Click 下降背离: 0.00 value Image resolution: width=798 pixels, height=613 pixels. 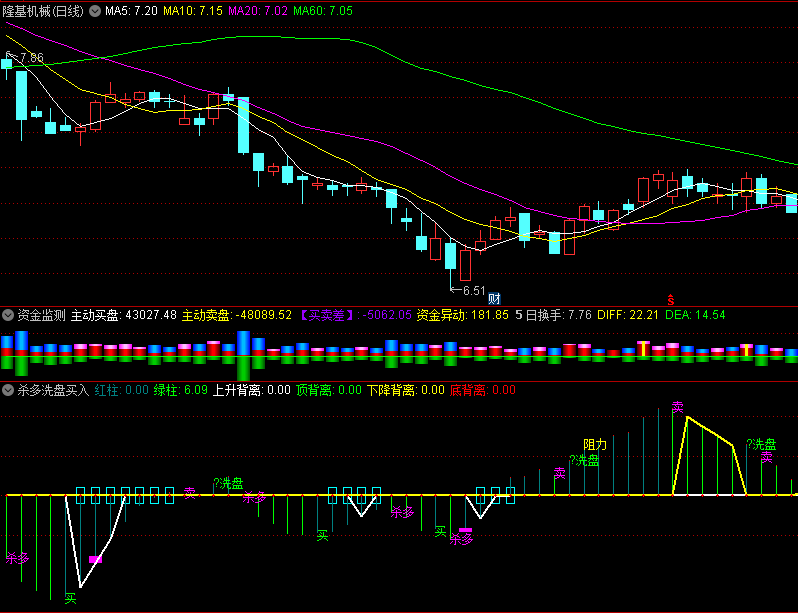406,391
